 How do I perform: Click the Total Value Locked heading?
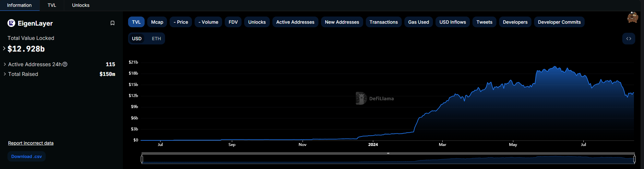tap(31, 38)
